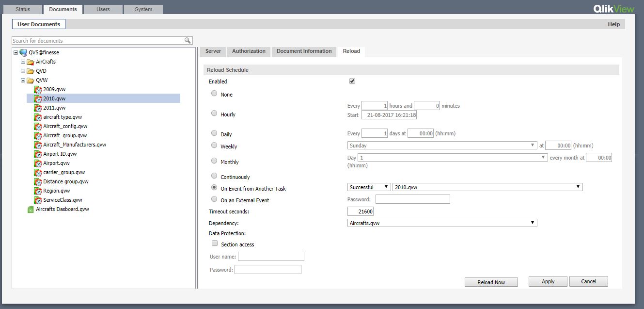Screen dimensions: 644x309
Task: Click the search magnifier icon
Action: [188, 41]
